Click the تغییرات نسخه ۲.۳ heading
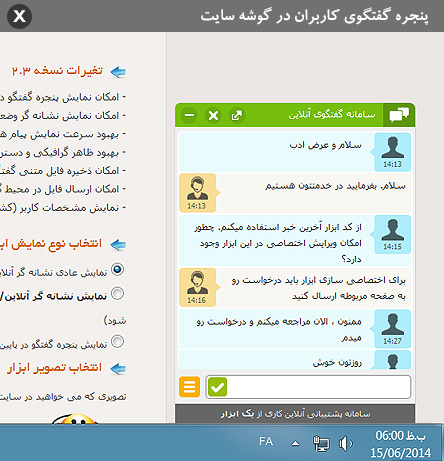This screenshot has height=461, width=444. [57, 71]
